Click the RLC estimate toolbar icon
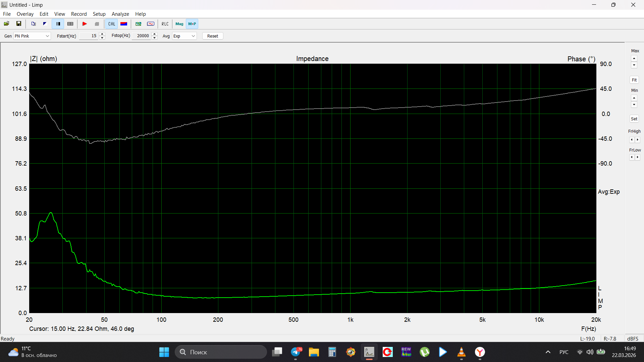The height and width of the screenshot is (362, 644). [x=165, y=24]
